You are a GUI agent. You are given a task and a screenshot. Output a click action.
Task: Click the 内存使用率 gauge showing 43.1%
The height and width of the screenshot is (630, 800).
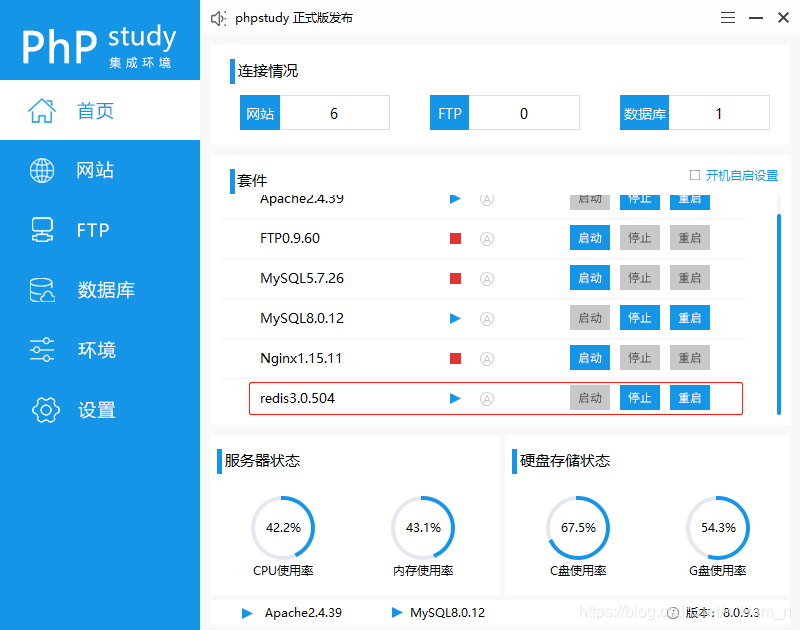pyautogui.click(x=423, y=527)
